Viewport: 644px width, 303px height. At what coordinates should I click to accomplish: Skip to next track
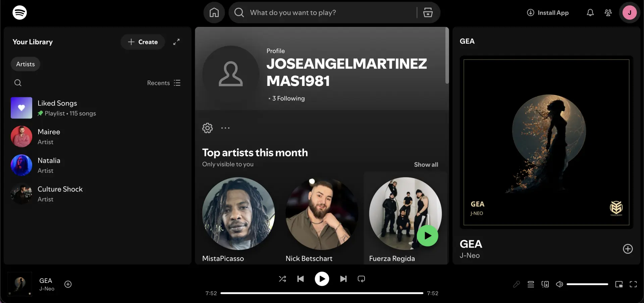(343, 279)
